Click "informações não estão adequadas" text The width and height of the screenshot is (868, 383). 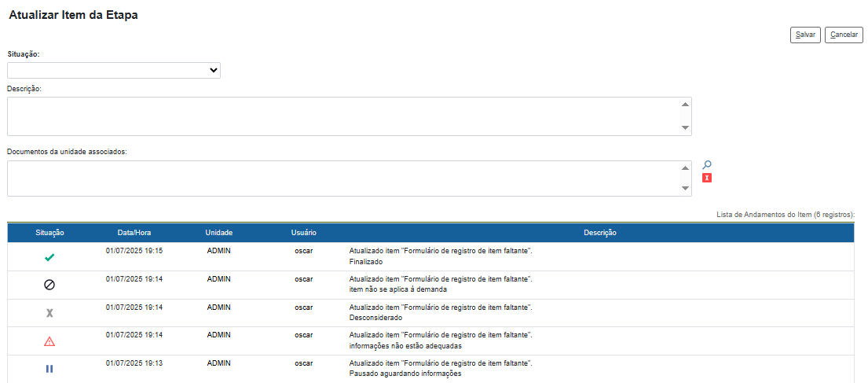pyautogui.click(x=406, y=346)
